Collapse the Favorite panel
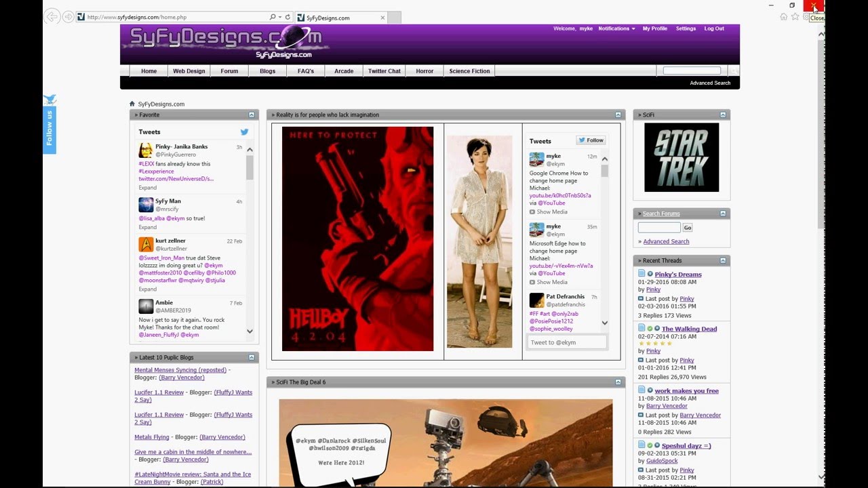Image resolution: width=868 pixels, height=488 pixels. pos(252,115)
